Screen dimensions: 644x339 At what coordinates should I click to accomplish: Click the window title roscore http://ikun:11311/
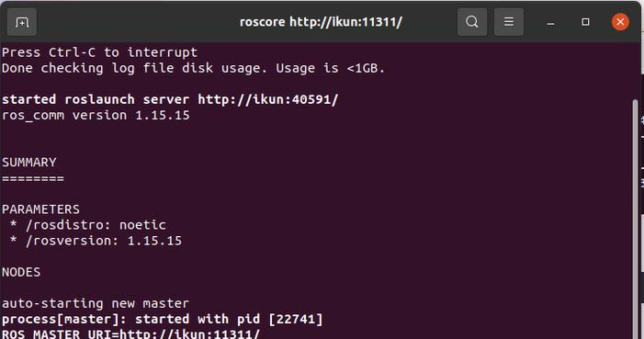tap(321, 22)
